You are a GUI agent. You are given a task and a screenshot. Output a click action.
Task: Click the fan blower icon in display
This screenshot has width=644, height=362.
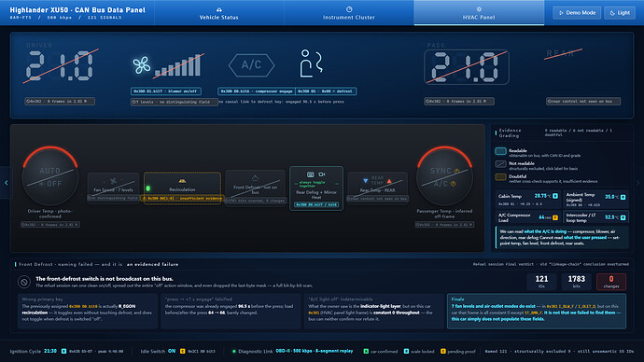142,65
